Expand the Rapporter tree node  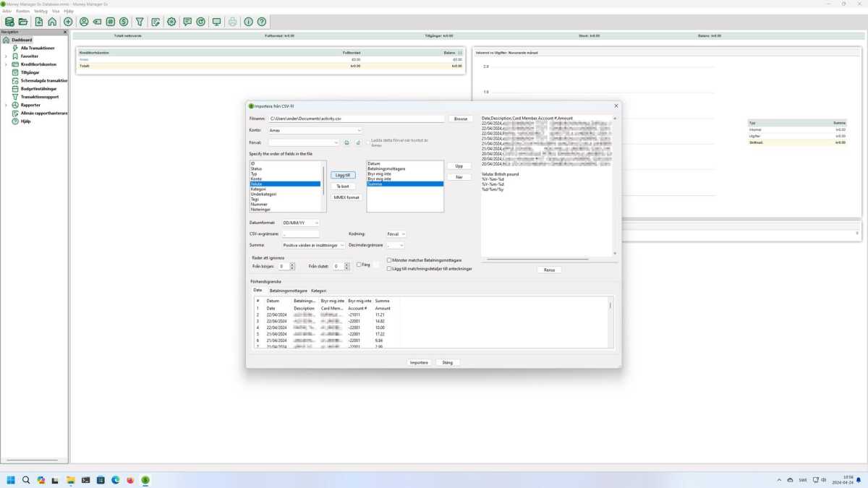pyautogui.click(x=6, y=105)
